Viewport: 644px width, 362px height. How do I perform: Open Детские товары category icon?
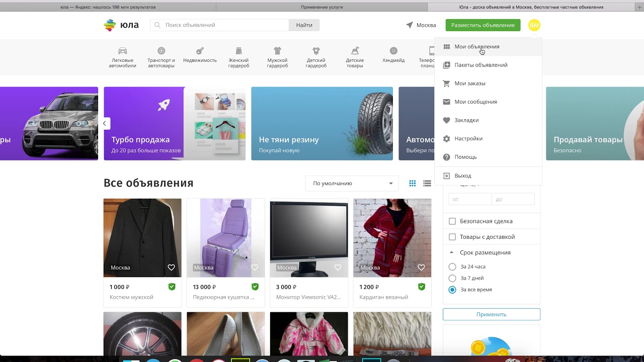coord(355,51)
